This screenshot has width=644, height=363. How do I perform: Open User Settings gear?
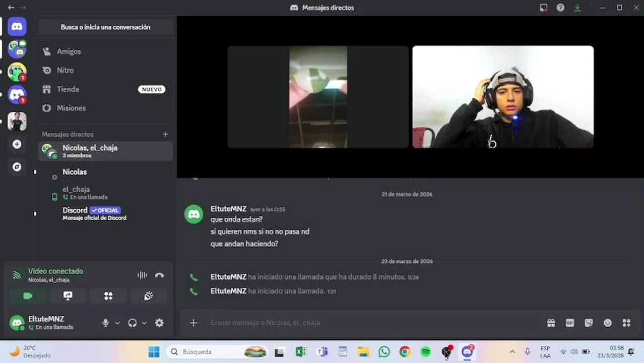159,323
